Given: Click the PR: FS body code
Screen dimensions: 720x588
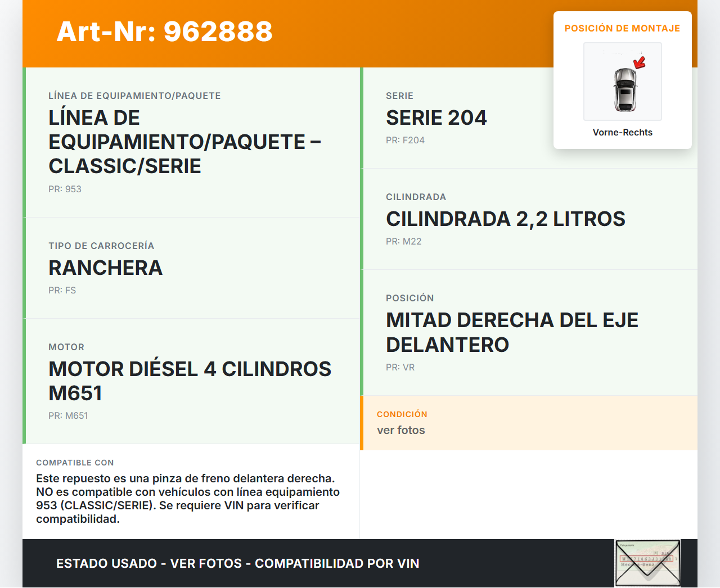Looking at the screenshot, I should (62, 290).
